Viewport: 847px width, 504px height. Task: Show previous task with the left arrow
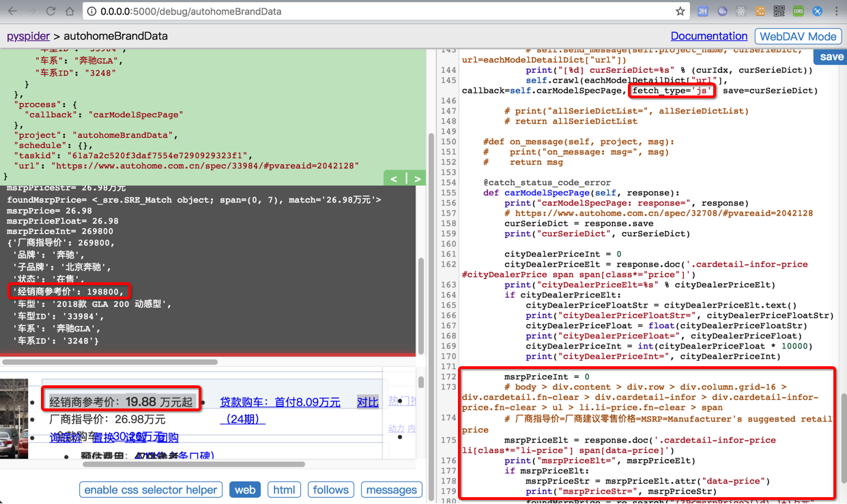pyautogui.click(x=394, y=179)
